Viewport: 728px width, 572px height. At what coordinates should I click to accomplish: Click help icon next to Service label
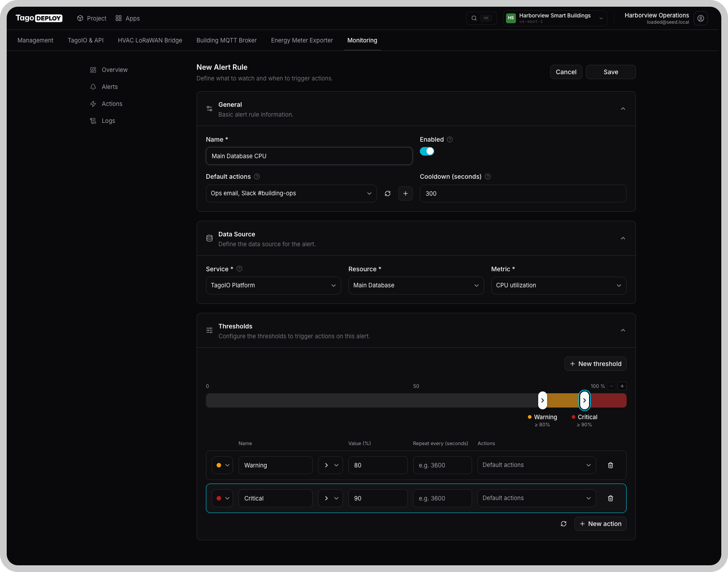(239, 269)
